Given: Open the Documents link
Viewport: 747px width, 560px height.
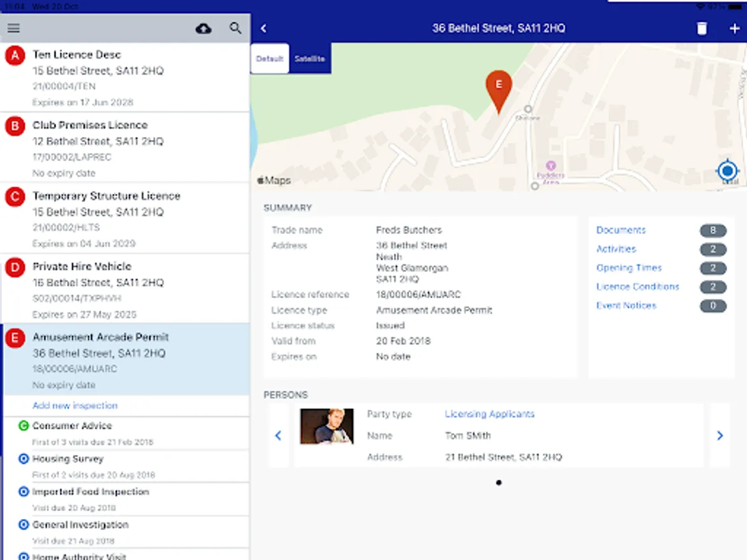Looking at the screenshot, I should click(621, 230).
